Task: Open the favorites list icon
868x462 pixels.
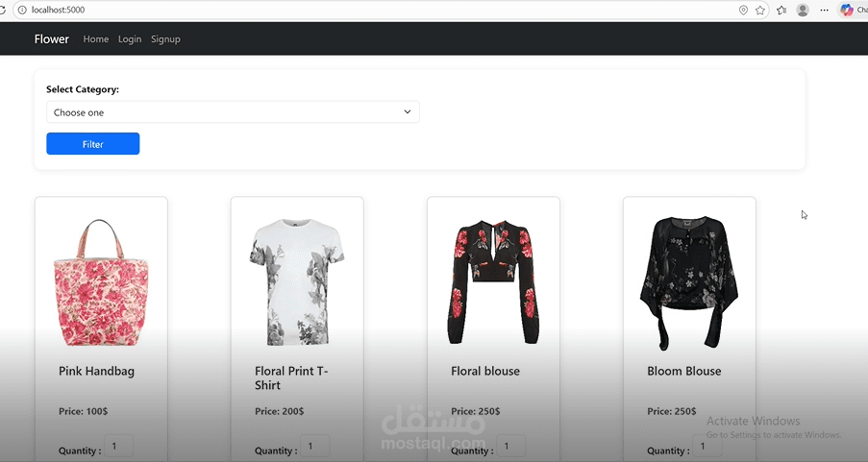Action: (x=781, y=10)
